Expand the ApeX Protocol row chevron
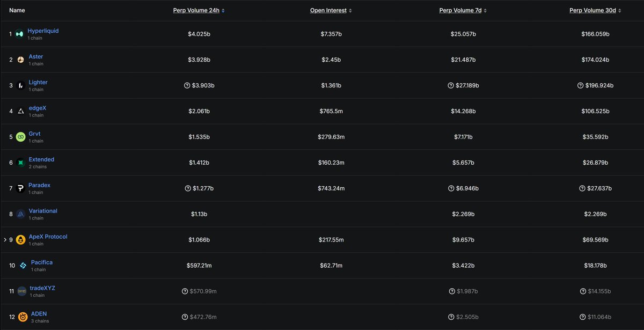Screen dimensions: 644x330 click(5, 240)
